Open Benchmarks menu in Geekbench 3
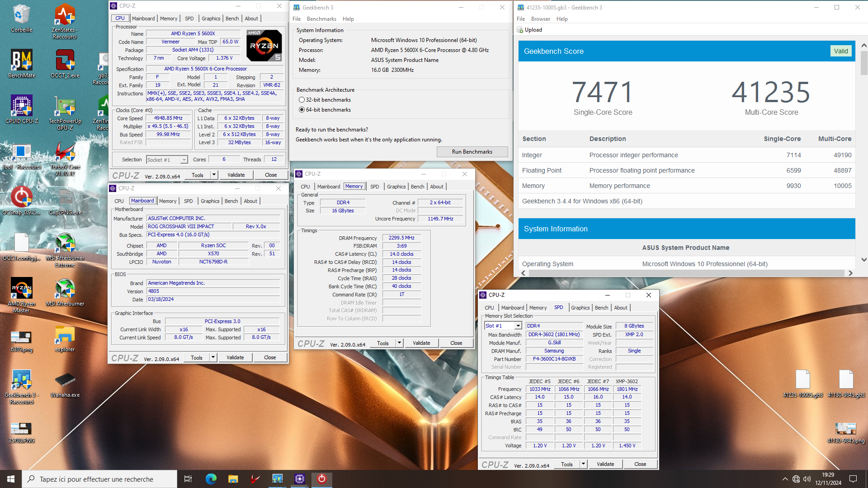The image size is (868, 488). [x=321, y=19]
